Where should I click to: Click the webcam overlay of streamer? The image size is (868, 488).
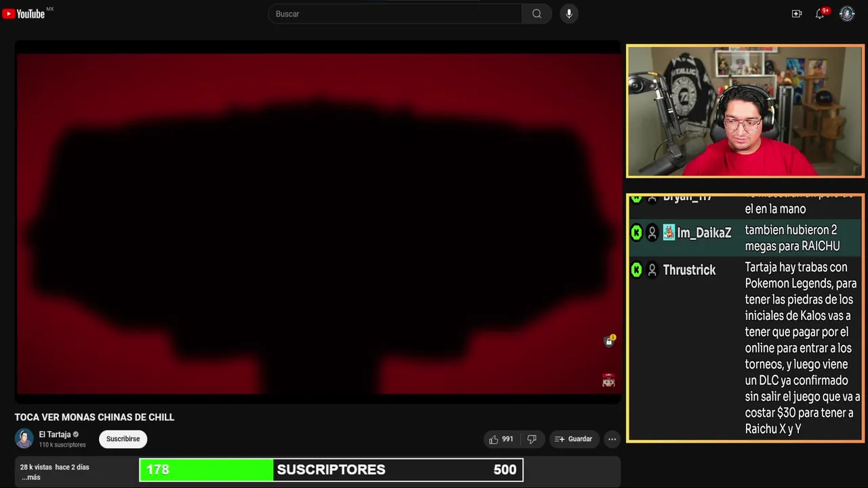tap(745, 111)
